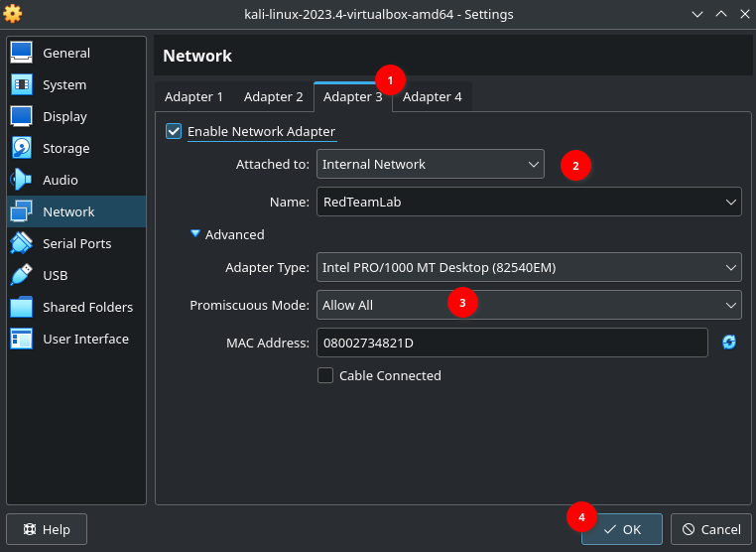Click the USB connector icon in sidebar
Image resolution: width=756 pixels, height=552 pixels.
[x=21, y=275]
